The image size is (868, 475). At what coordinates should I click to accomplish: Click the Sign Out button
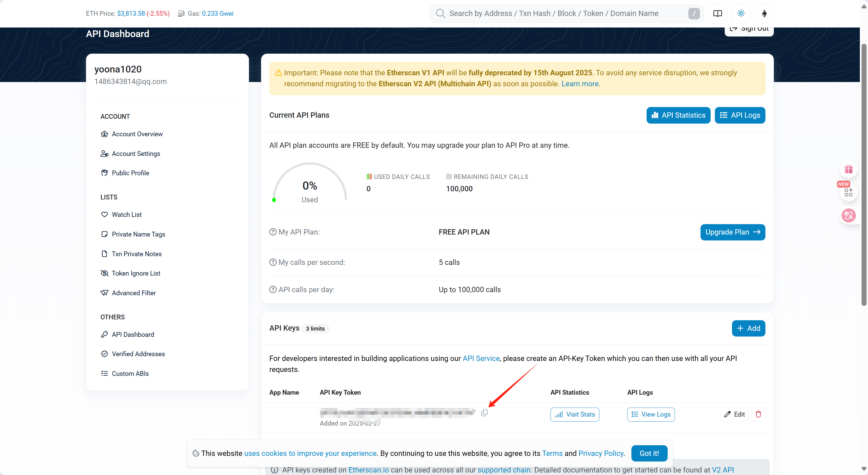pyautogui.click(x=749, y=30)
